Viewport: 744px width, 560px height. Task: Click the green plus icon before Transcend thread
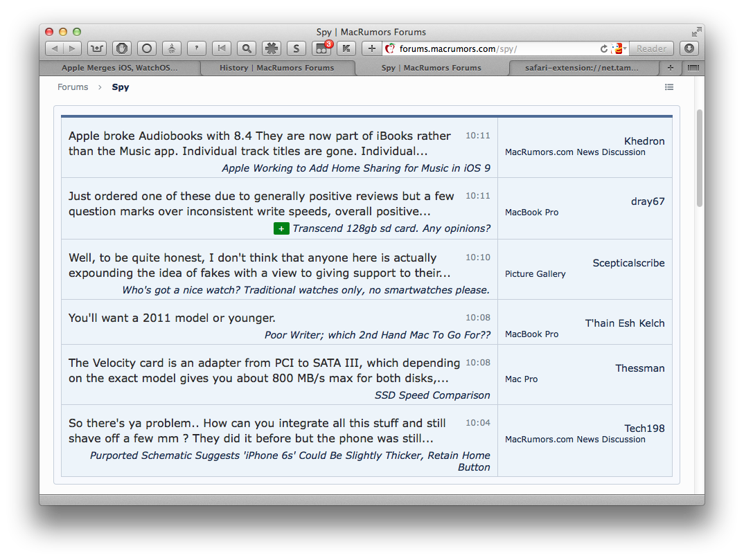(281, 228)
